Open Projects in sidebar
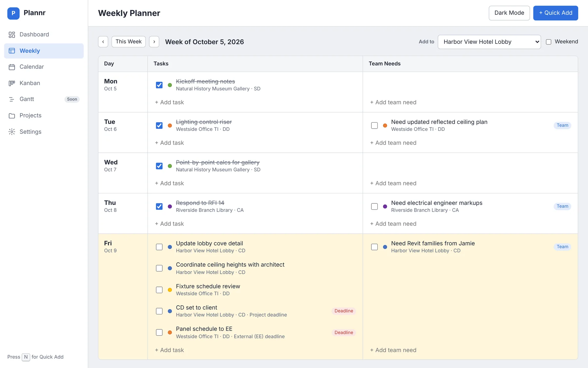This screenshot has width=588, height=368. point(44,115)
